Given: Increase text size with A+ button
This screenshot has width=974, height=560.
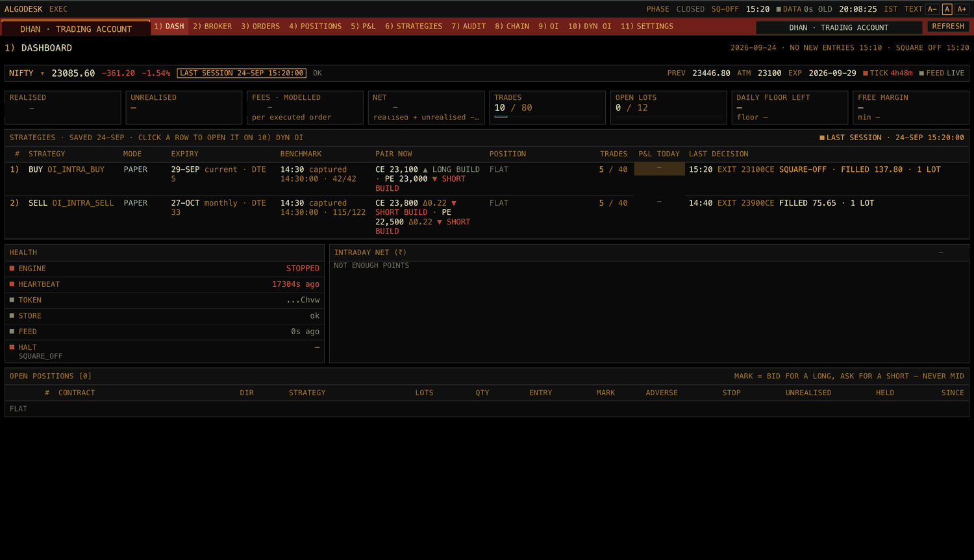Looking at the screenshot, I should [962, 9].
